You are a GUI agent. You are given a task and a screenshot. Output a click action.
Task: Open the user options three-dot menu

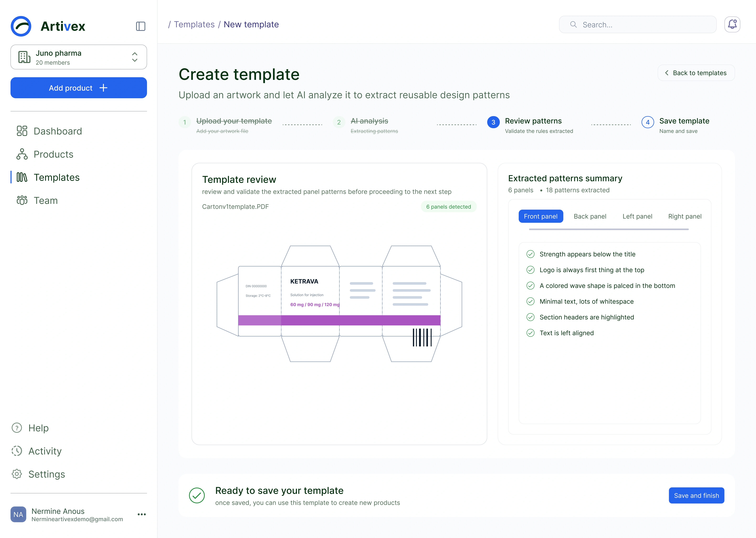[x=142, y=514]
